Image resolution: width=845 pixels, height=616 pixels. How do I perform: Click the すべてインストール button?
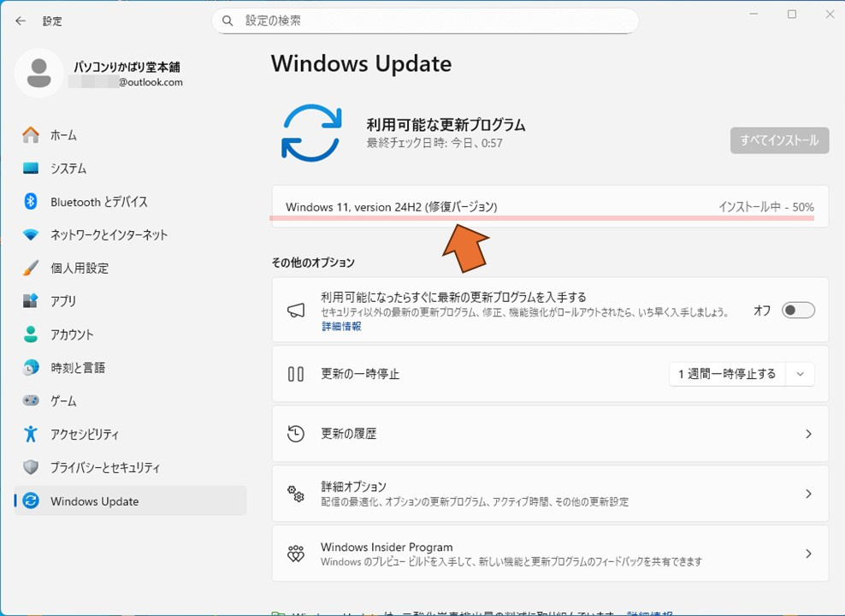click(x=779, y=140)
